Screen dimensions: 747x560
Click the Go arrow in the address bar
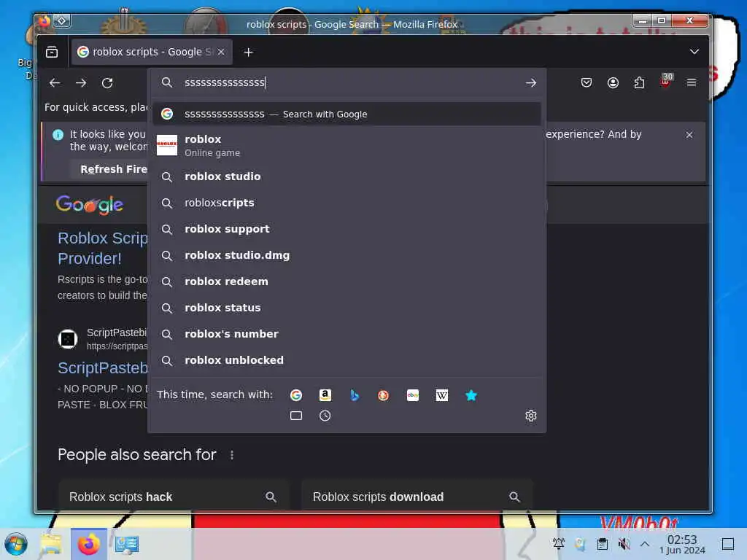[531, 83]
